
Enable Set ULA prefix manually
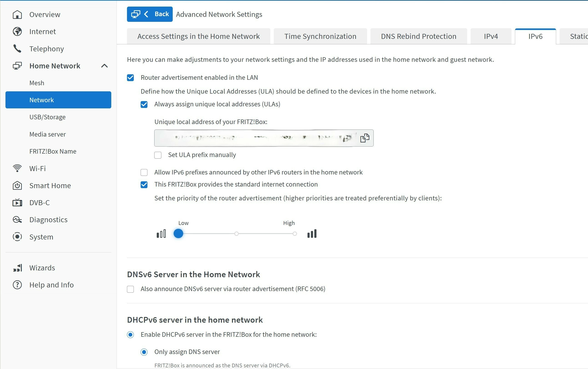point(158,155)
